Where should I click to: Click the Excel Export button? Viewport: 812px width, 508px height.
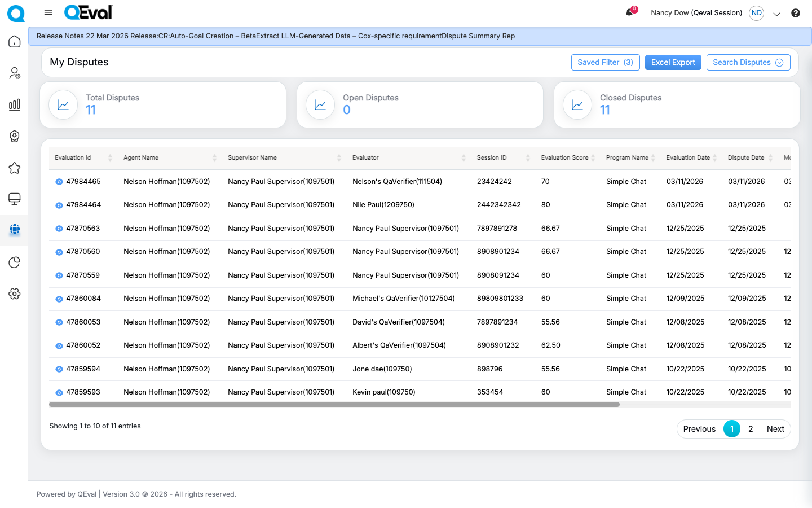pyautogui.click(x=673, y=63)
